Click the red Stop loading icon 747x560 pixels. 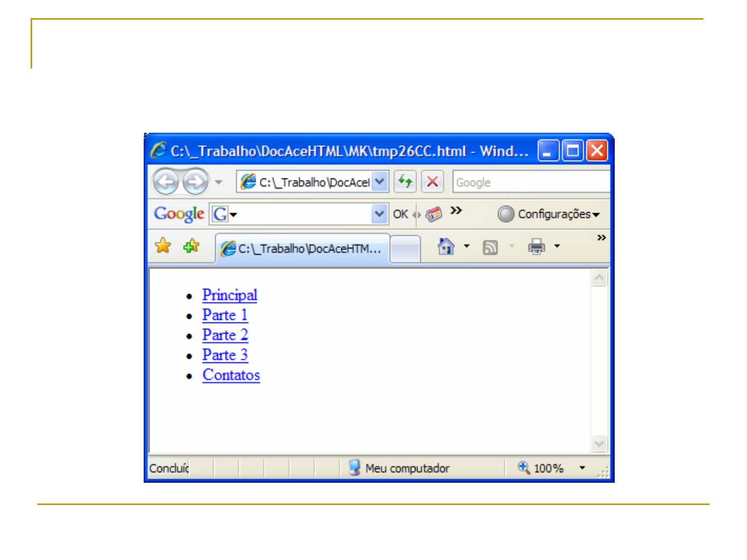[432, 181]
